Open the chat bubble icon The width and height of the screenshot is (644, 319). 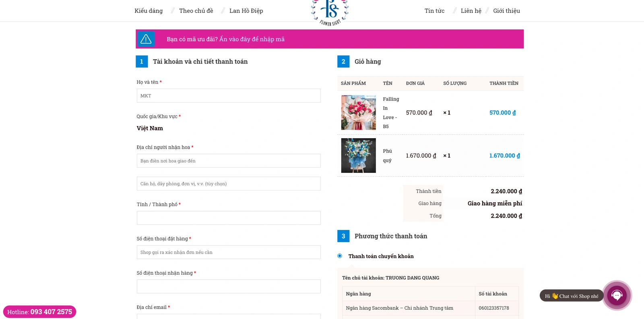tap(617, 296)
